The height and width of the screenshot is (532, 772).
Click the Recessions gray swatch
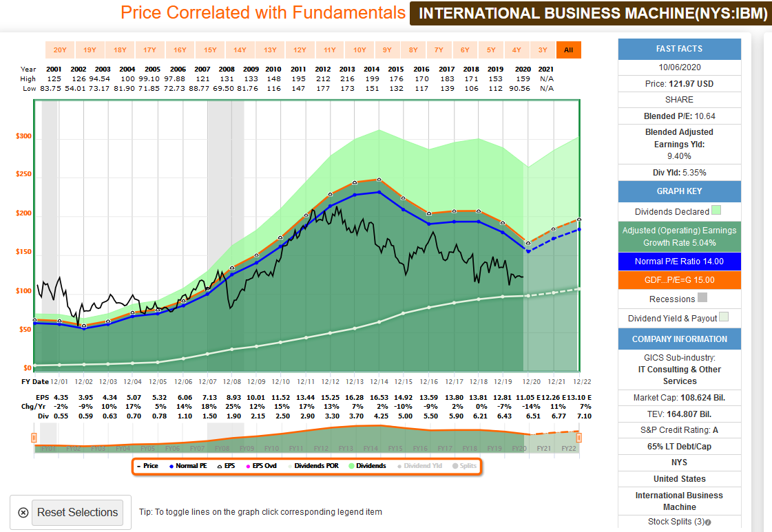pyautogui.click(x=702, y=297)
